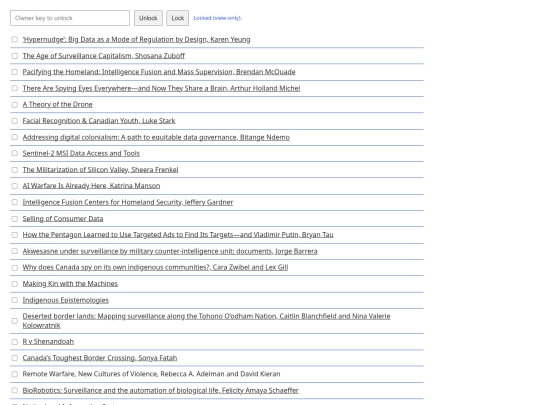Tick the Deserted border lands checkbox
The image size is (540, 405).
point(14,321)
